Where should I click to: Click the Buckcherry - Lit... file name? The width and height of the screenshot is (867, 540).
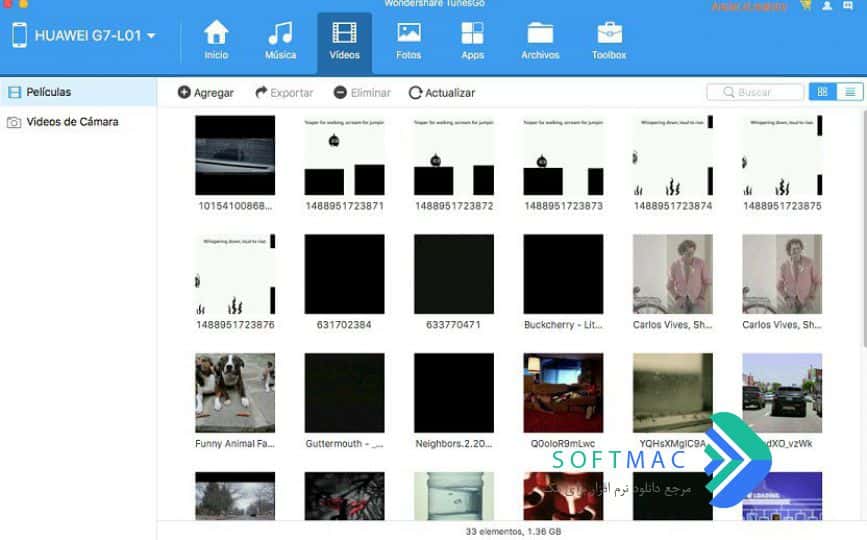tap(563, 325)
